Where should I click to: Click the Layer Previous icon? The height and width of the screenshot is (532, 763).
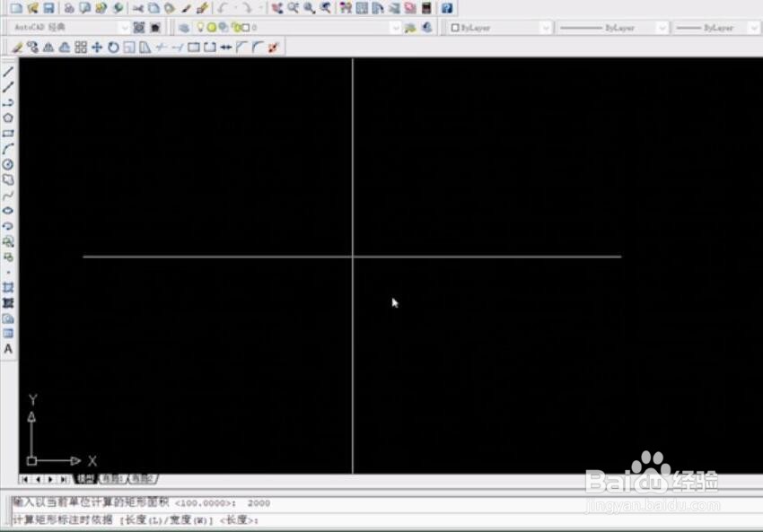point(426,28)
